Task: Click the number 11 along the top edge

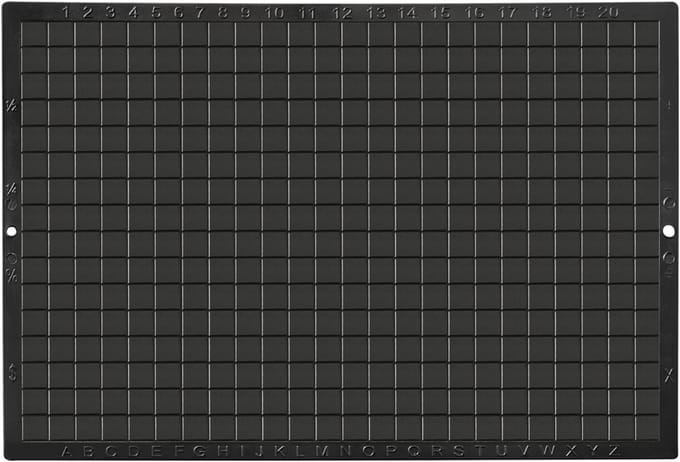Action: click(307, 13)
